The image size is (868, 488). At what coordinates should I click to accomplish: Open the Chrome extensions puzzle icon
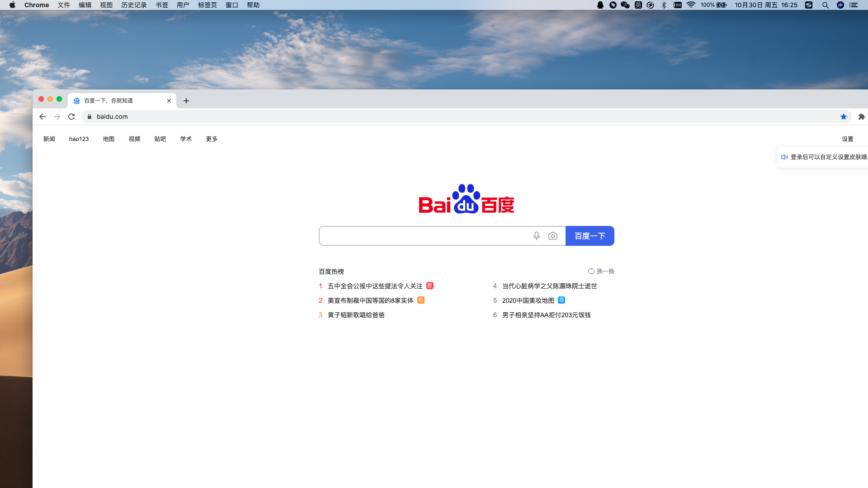click(862, 117)
